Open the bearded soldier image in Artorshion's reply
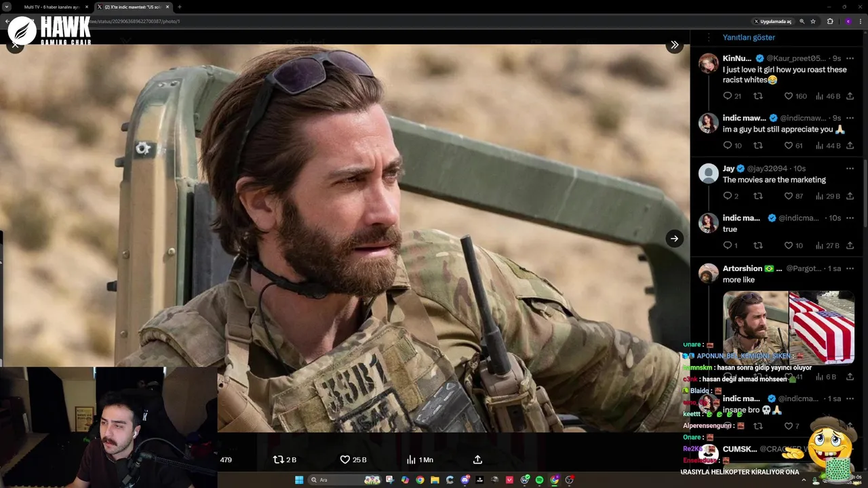Image resolution: width=868 pixels, height=488 pixels. pos(755,327)
